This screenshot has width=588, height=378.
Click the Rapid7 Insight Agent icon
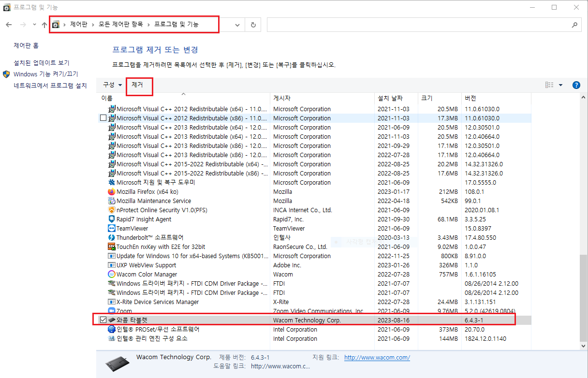(112, 219)
